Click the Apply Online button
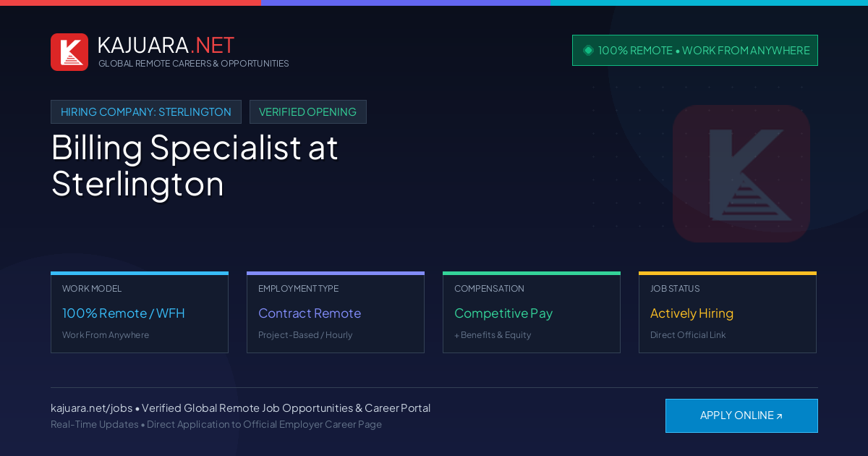The image size is (868, 456). (741, 415)
